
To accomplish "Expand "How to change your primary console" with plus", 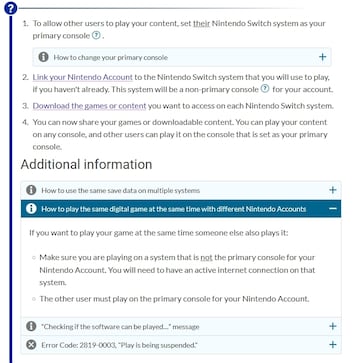I will [x=322, y=57].
